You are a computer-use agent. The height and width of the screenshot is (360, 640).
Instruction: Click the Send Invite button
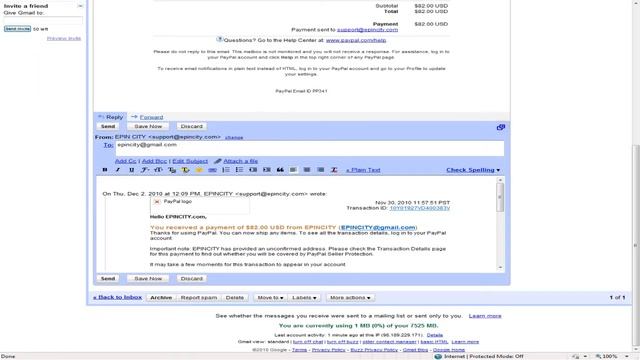coord(18,29)
